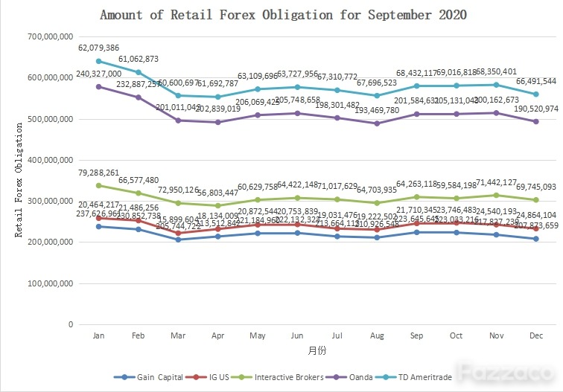The height and width of the screenshot is (392, 563).
Task: Click the data label 190,520,974
Action: (536, 109)
